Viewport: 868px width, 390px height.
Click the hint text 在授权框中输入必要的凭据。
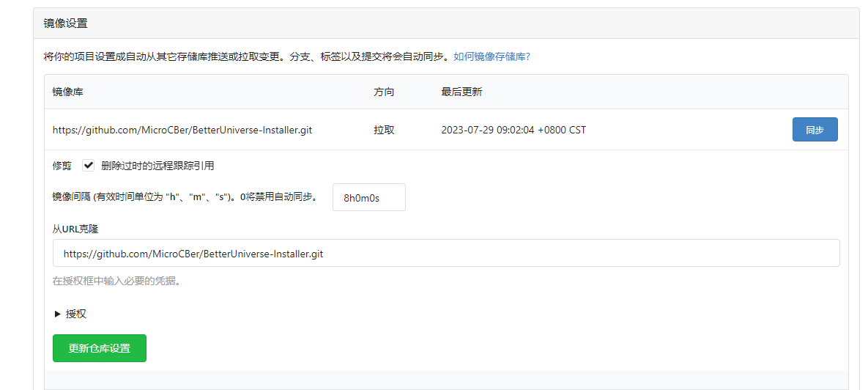click(116, 281)
